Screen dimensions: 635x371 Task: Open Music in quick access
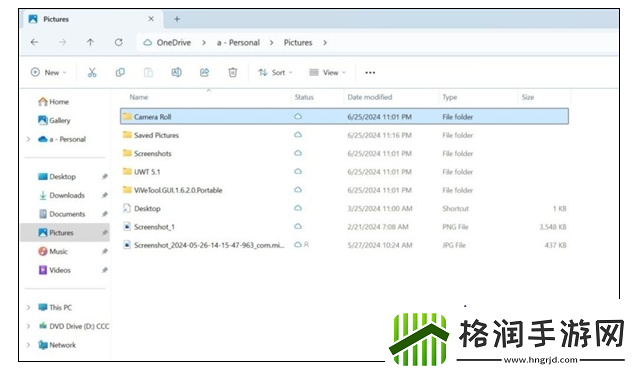(53, 252)
